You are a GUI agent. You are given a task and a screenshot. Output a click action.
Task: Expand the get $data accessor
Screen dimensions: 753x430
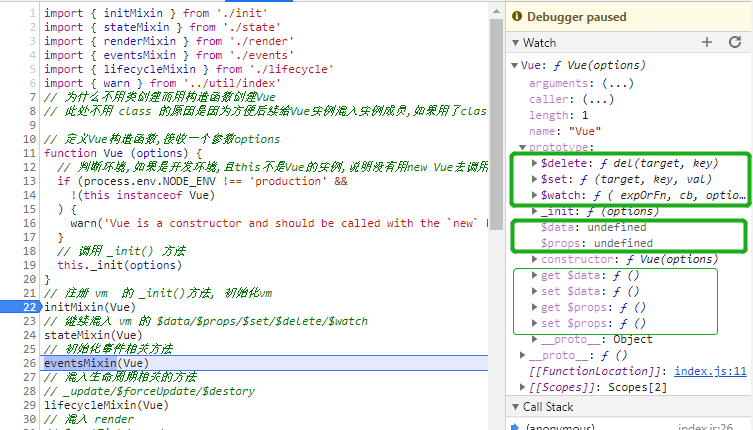534,275
